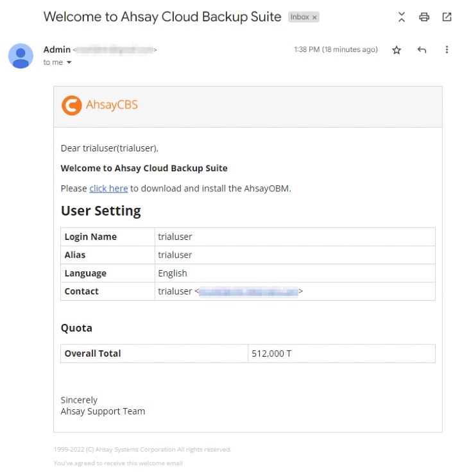This screenshot has width=462, height=476.
Task: Click the expand all arrows icon
Action: [x=402, y=17]
